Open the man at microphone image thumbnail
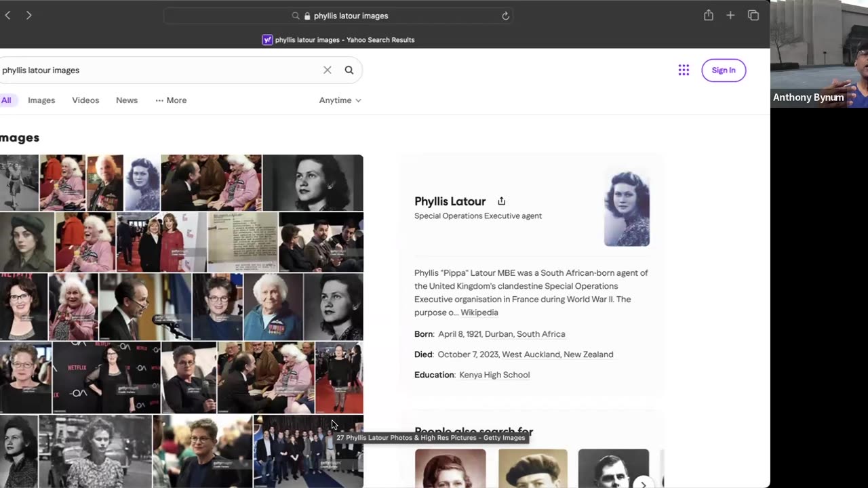The height and width of the screenshot is (488, 868). pos(145,307)
